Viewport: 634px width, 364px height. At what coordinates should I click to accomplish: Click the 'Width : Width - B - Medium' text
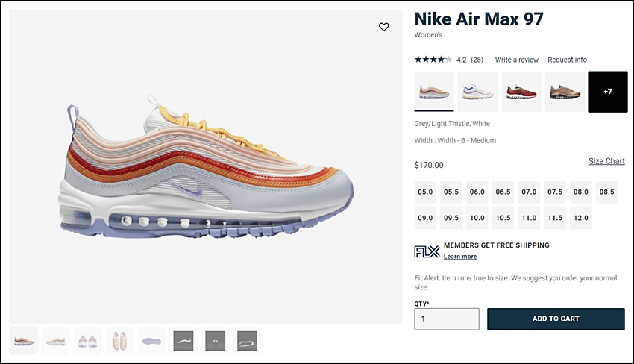[x=455, y=141]
